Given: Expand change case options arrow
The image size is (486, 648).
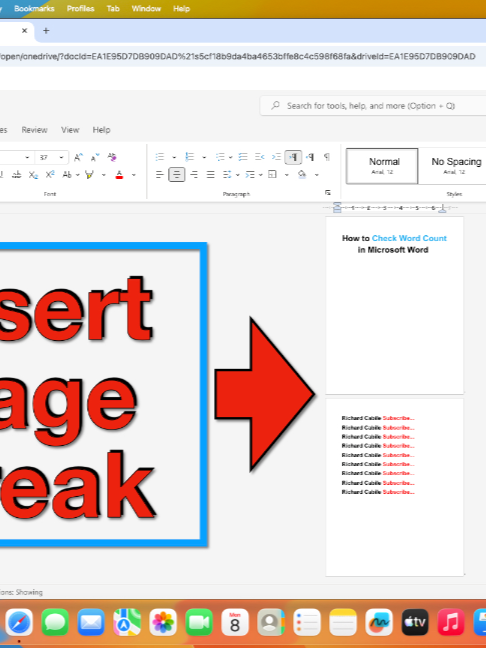Looking at the screenshot, I should [78, 175].
